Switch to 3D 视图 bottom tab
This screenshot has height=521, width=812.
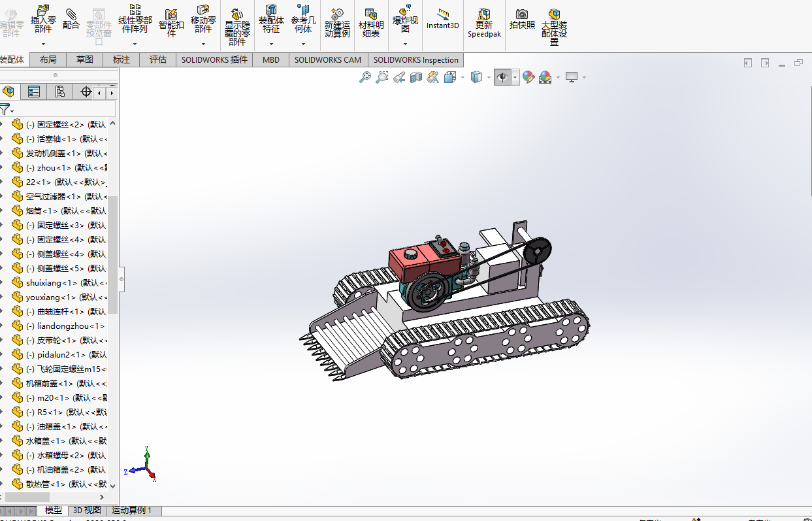coord(87,510)
